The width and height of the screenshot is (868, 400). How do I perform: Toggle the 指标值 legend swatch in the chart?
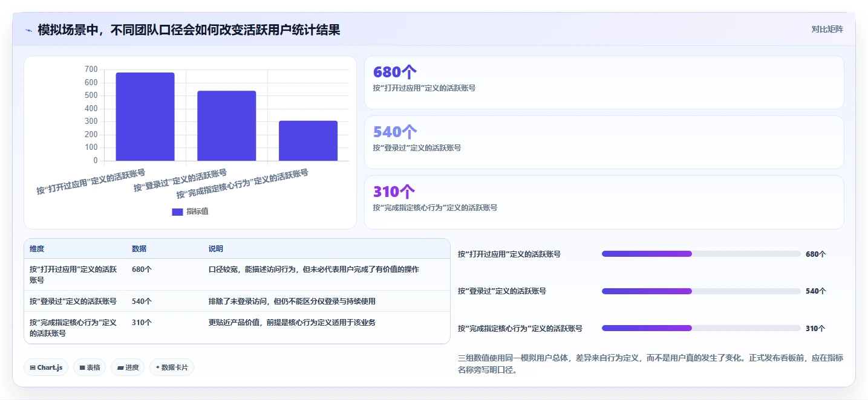point(177,211)
